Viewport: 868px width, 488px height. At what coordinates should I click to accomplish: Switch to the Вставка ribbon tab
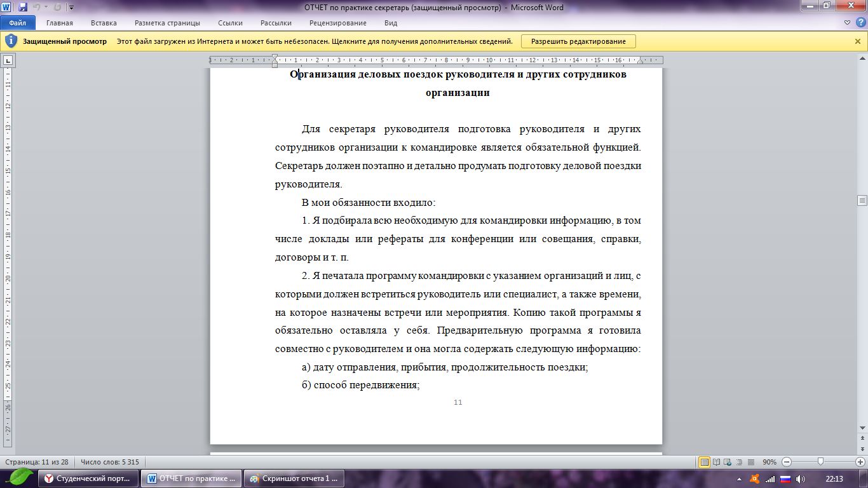click(104, 23)
